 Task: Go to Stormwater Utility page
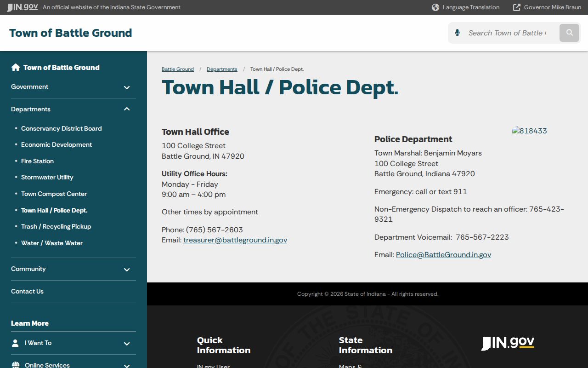(x=47, y=177)
